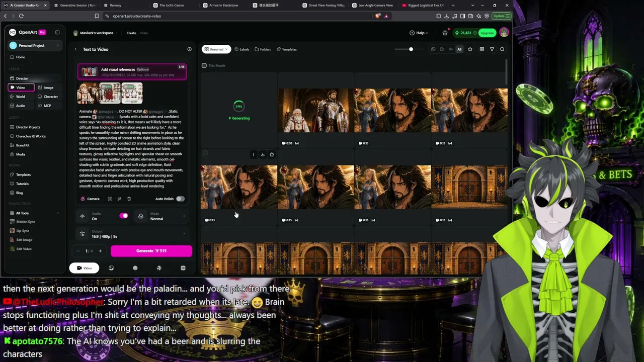Viewport: 644px width, 362px height.
Task: Search the gallery with magnifier icon
Action: (502, 49)
